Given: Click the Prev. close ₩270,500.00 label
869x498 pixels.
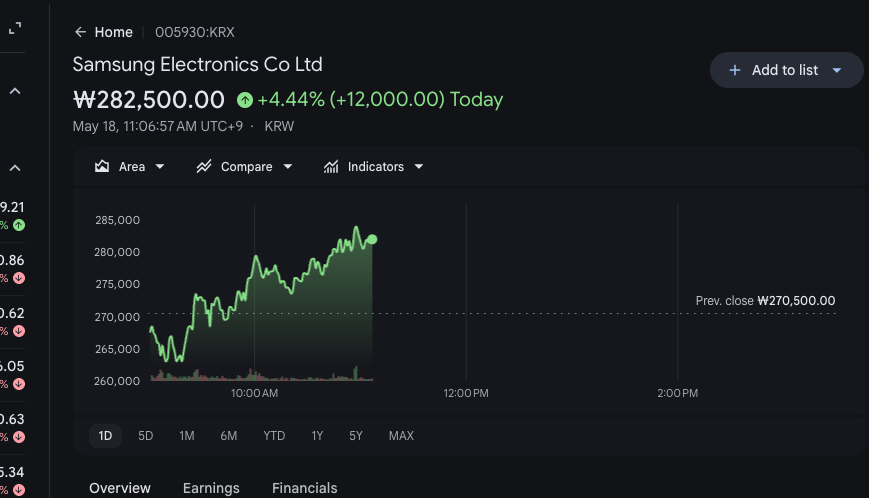Looking at the screenshot, I should coord(765,301).
